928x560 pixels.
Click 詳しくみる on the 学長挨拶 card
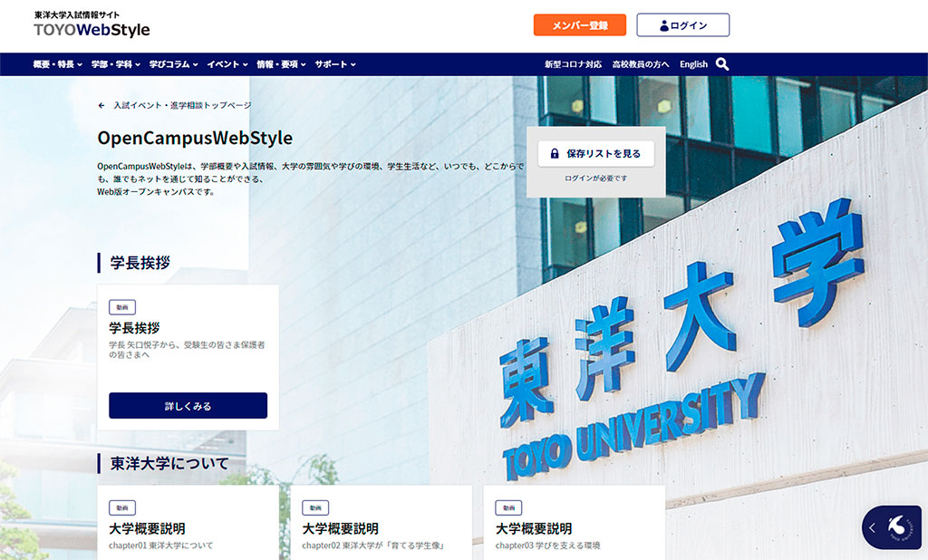click(x=188, y=406)
